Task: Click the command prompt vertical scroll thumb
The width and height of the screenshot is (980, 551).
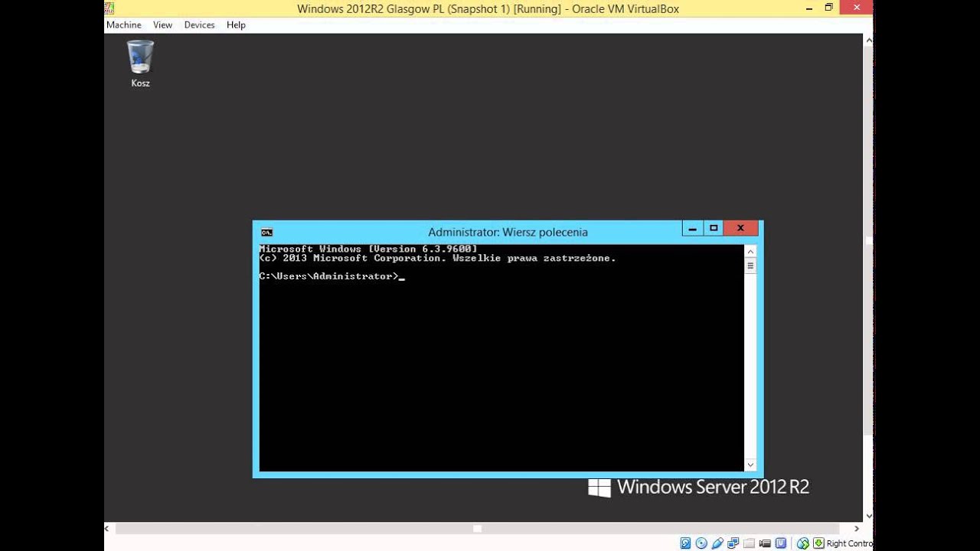Action: 750,266
